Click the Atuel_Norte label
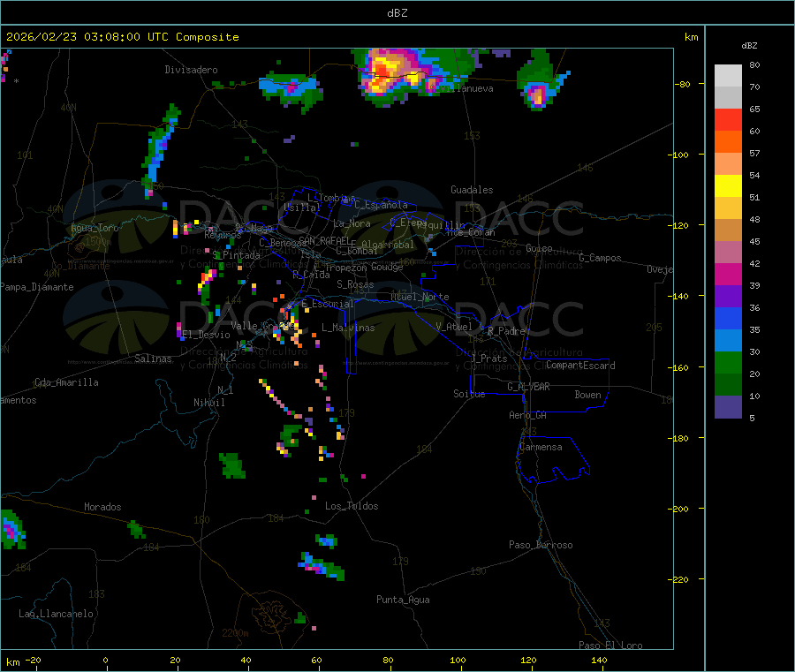 420,297
